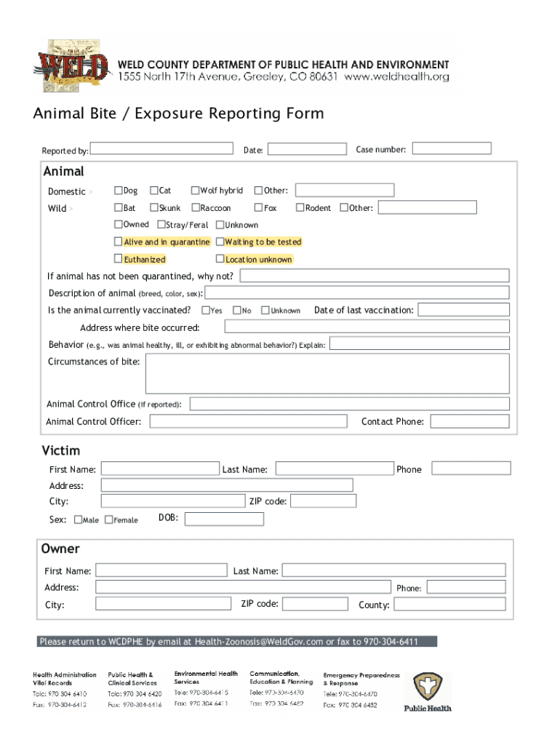
Task: Click the Animal Control Officer field
Action: [249, 421]
